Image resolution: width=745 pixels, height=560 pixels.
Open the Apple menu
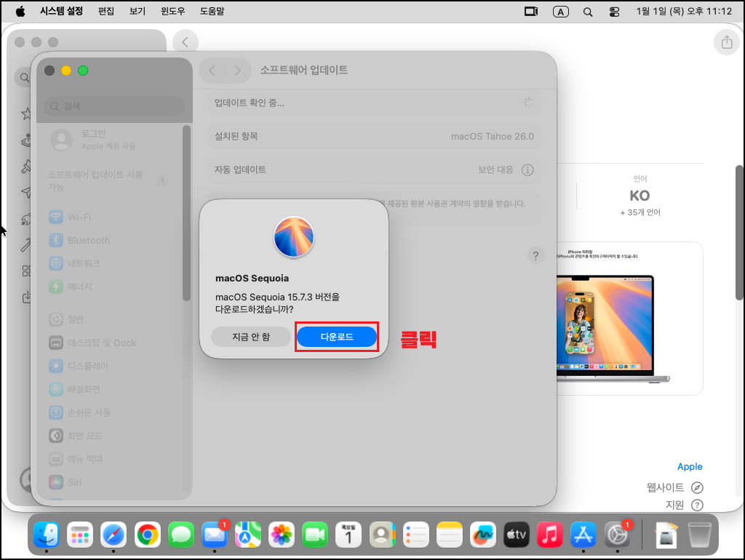pos(20,12)
